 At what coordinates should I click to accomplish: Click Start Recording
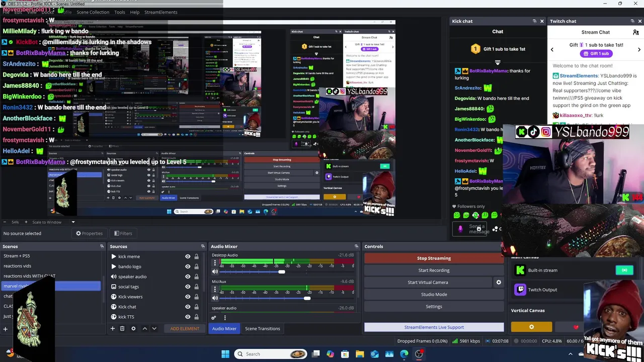[434, 270]
